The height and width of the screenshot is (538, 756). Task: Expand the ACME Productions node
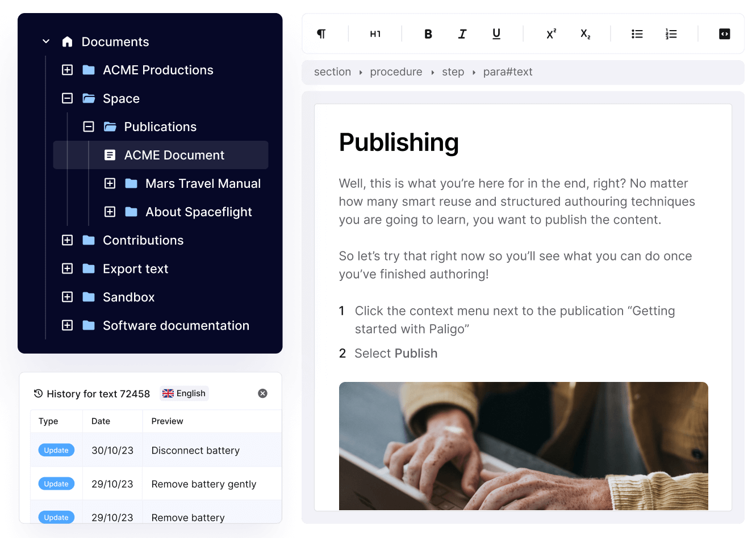point(67,70)
